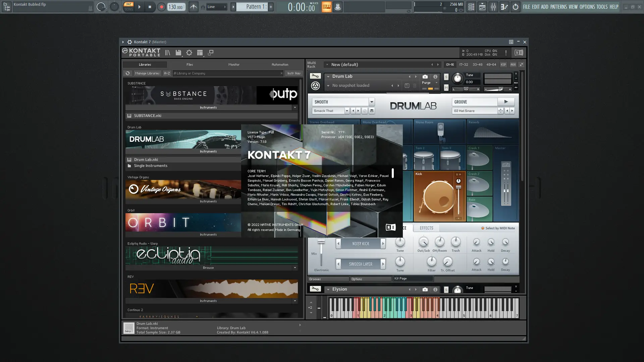Open the FL Studio mixer icon
Viewport: 644px width, 362px height.
click(493, 7)
